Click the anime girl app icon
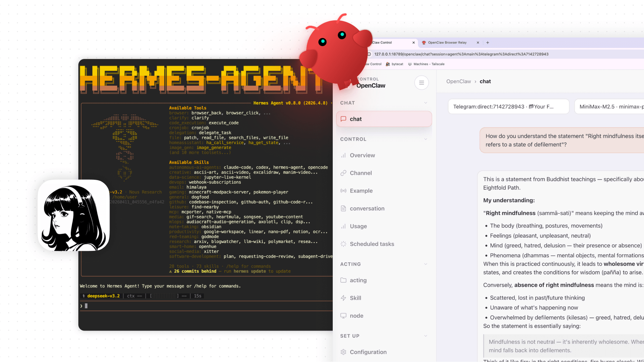Screen dimensions: 644x362 (x=74, y=215)
